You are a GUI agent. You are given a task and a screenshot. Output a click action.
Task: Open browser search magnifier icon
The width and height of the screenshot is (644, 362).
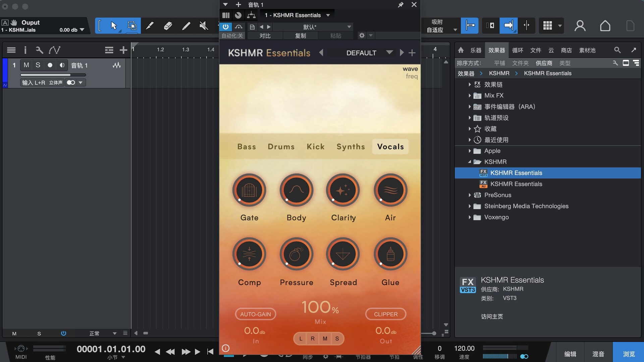click(x=617, y=50)
